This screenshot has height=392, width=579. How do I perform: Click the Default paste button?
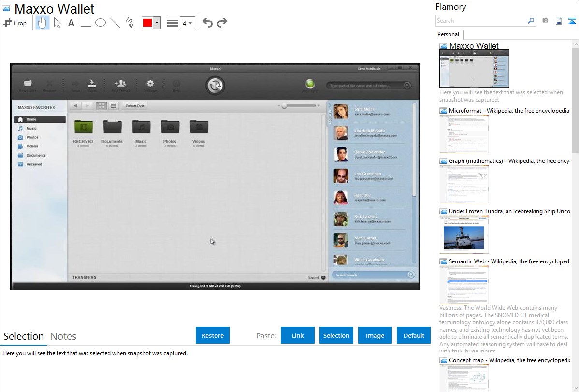point(414,335)
